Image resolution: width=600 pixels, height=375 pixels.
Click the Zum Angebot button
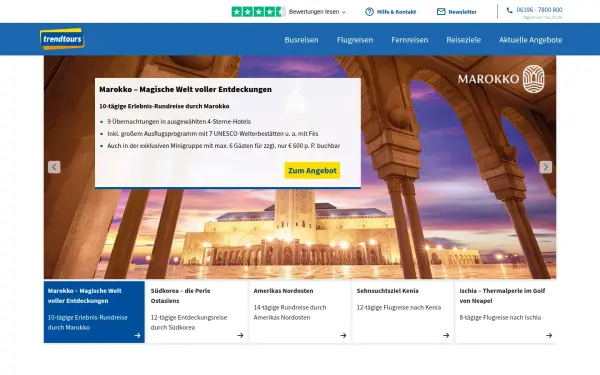pos(312,170)
